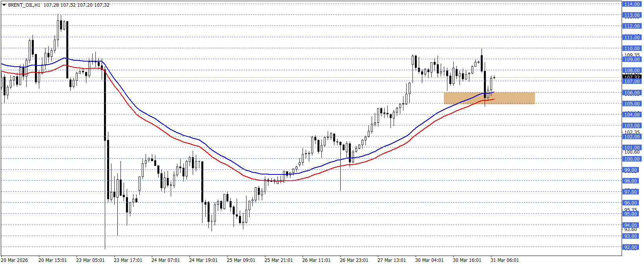Click the 109.00 price level label
The image size is (644, 265).
(x=631, y=60)
